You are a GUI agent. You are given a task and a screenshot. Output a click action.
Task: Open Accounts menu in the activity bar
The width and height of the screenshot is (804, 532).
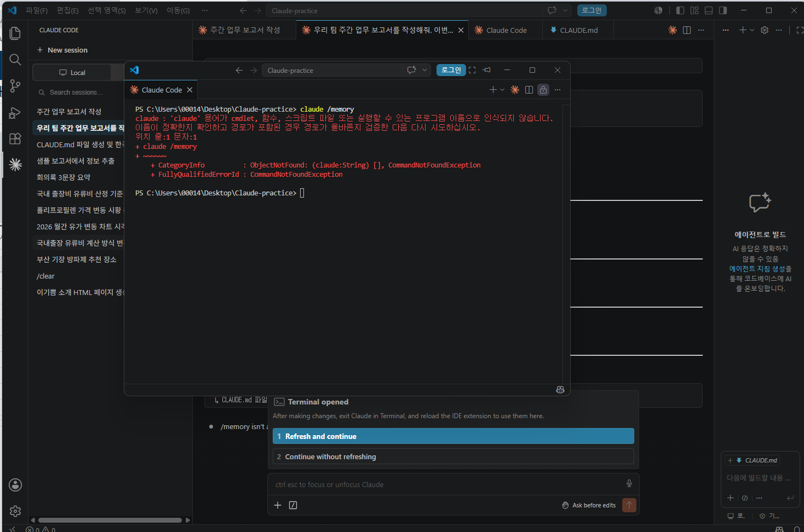point(15,485)
